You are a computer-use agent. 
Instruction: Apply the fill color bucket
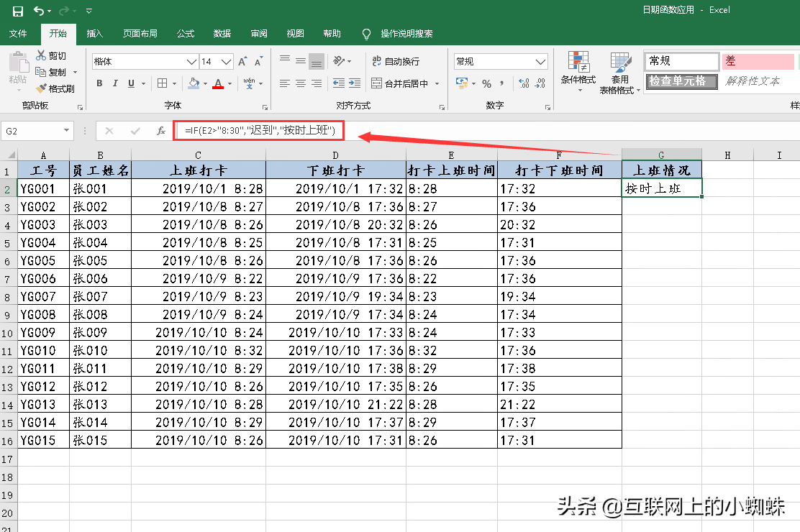point(194,83)
